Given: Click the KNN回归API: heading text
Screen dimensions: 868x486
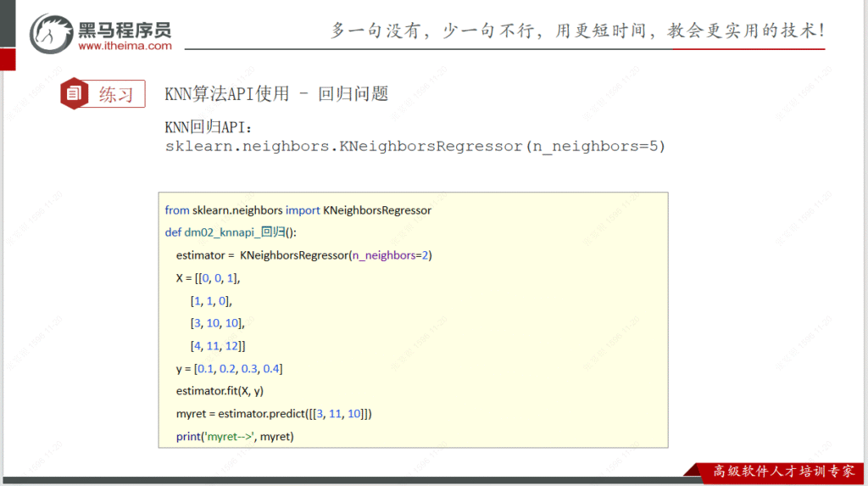Looking at the screenshot, I should click(x=209, y=127).
